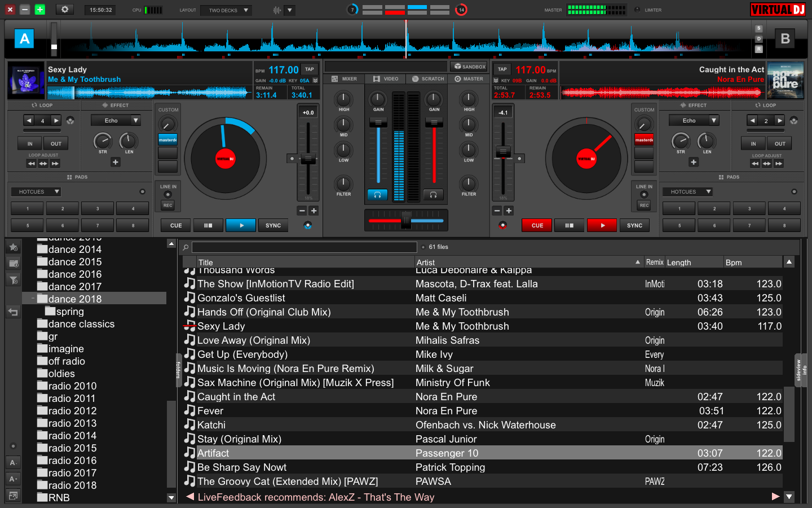Add an effect slot with plus under left Echo

point(116,162)
